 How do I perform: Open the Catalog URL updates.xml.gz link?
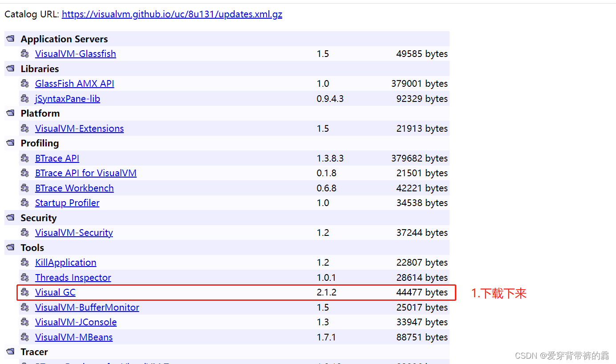[x=172, y=14]
